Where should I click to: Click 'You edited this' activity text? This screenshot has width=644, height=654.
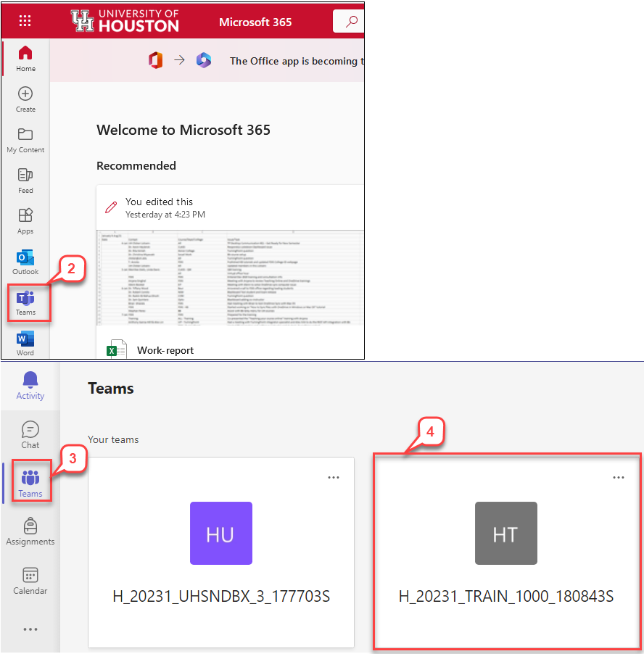pyautogui.click(x=159, y=202)
